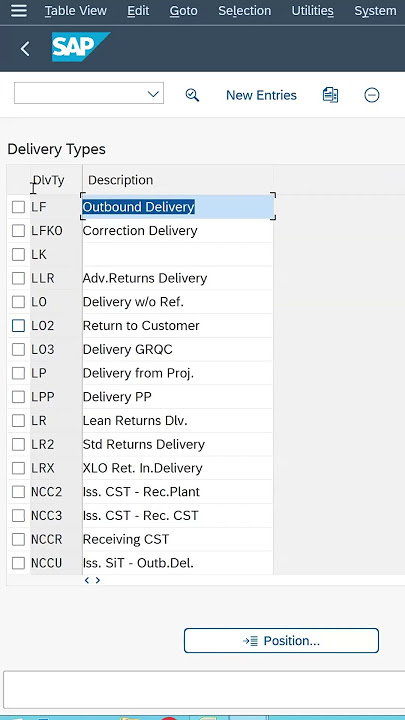Check the NCCU row checkbox

[18, 563]
